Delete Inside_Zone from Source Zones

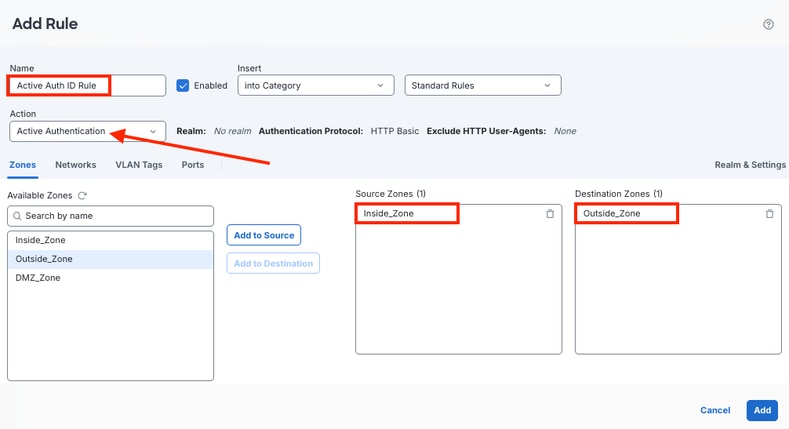[550, 214]
